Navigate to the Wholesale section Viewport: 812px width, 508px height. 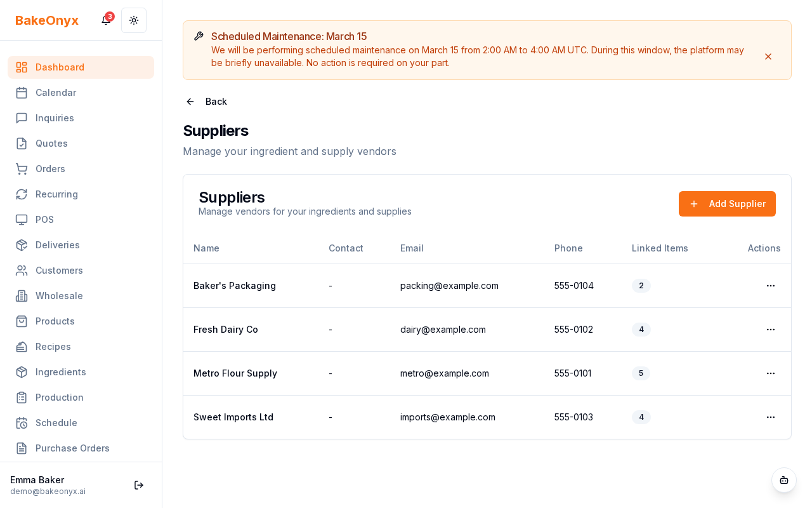[x=59, y=296]
